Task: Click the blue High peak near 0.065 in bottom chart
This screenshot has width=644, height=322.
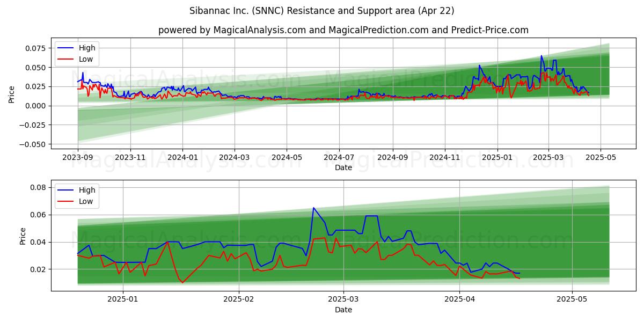Action: coord(313,208)
